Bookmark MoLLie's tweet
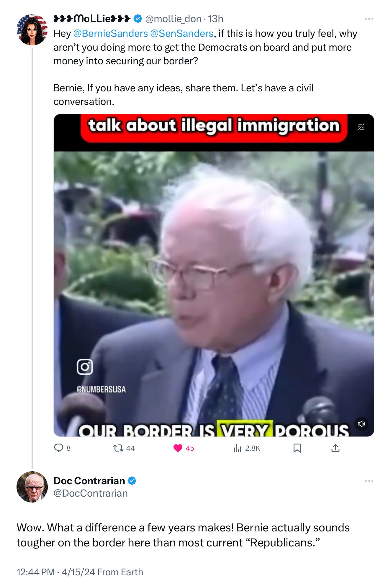The image size is (388, 588). [297, 448]
